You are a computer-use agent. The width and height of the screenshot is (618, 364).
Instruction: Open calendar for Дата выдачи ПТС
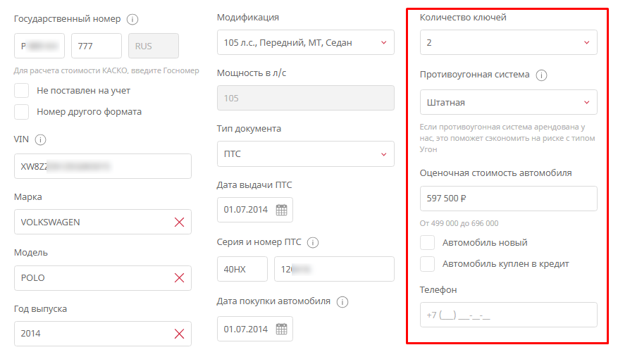tap(281, 210)
